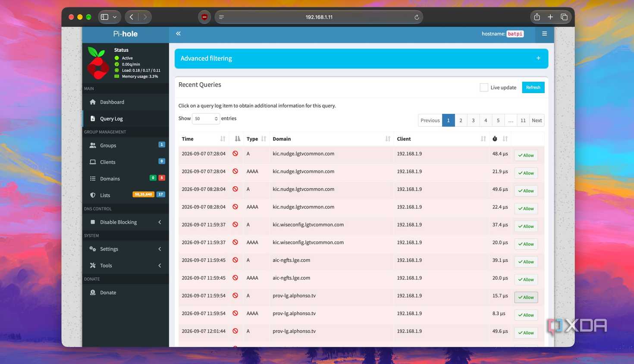Image resolution: width=634 pixels, height=364 pixels.
Task: Open Safari share icon
Action: click(537, 17)
